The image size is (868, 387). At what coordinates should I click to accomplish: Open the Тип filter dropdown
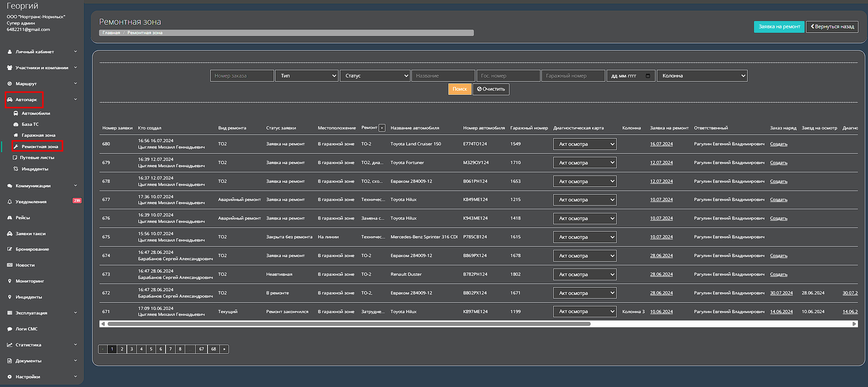(x=307, y=76)
